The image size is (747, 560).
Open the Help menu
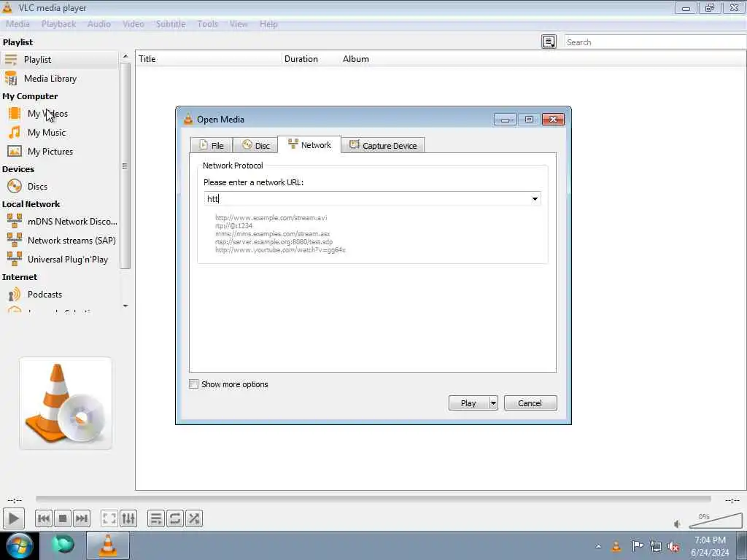pos(268,24)
